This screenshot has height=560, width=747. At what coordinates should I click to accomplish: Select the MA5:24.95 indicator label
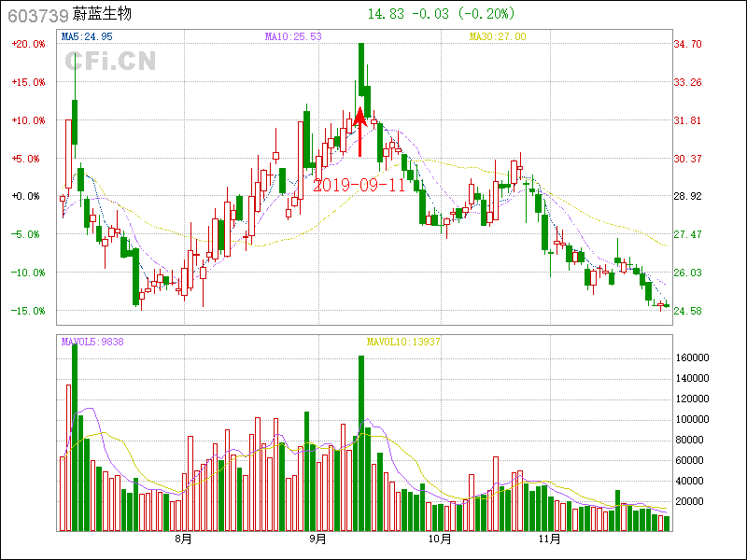click(x=87, y=36)
